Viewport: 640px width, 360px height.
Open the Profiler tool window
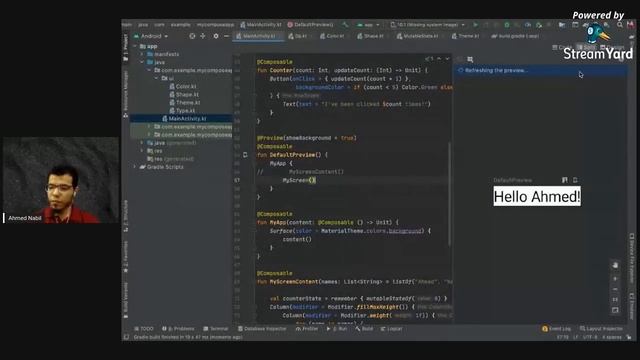coord(307,329)
